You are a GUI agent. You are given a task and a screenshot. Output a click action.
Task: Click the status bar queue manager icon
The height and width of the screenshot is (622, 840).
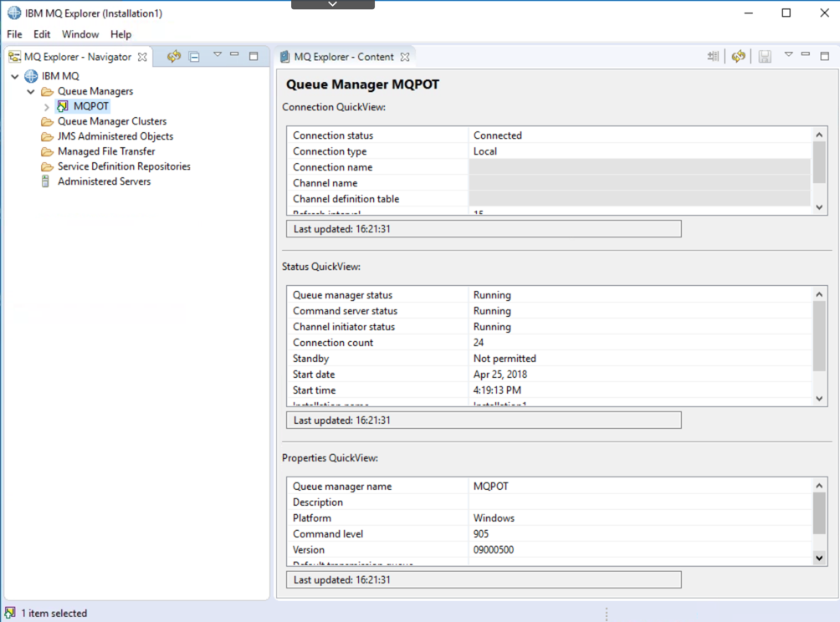[x=10, y=613]
